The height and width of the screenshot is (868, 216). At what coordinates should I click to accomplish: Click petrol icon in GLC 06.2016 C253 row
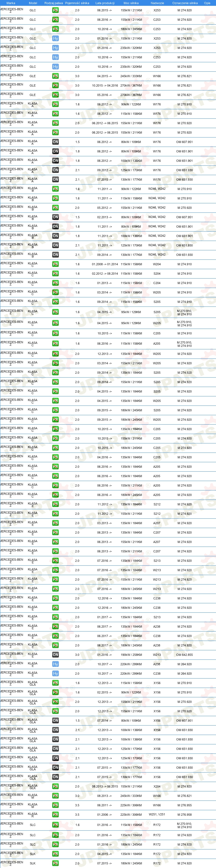[56, 20]
